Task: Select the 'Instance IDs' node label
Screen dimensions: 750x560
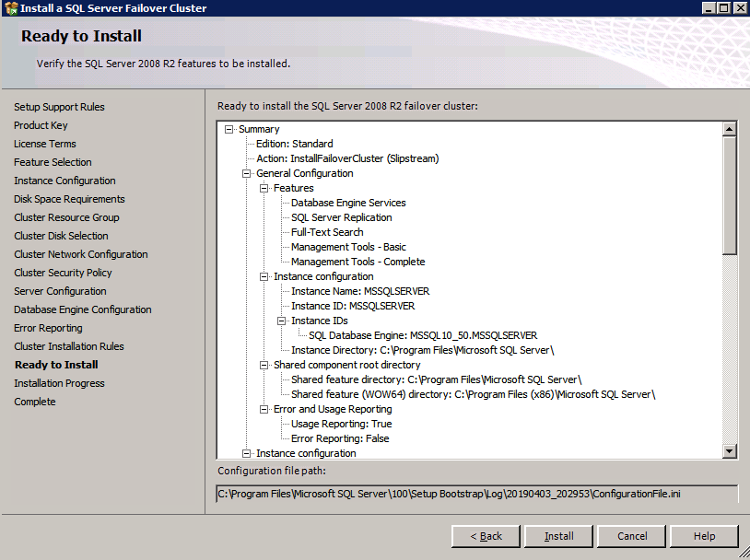Action: (x=320, y=321)
